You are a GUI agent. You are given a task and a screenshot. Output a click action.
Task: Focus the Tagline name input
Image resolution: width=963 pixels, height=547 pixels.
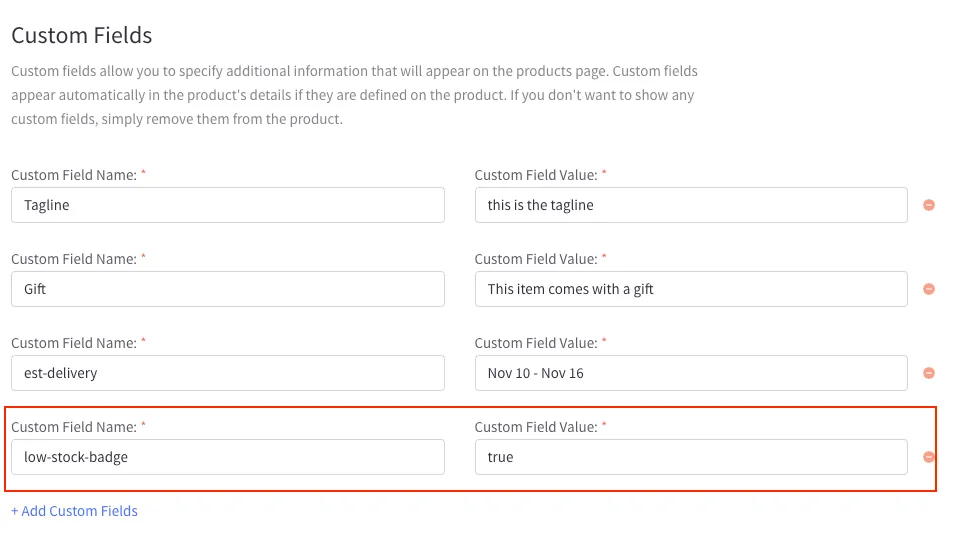228,205
